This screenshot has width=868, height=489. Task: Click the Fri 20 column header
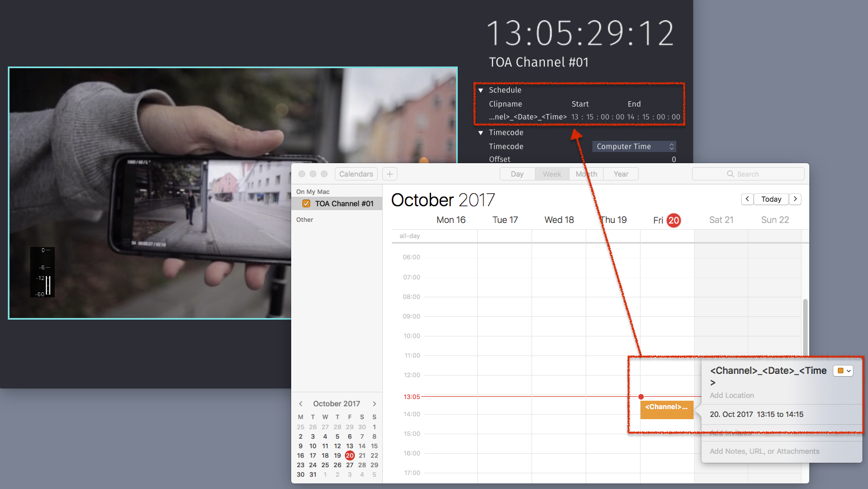(667, 220)
